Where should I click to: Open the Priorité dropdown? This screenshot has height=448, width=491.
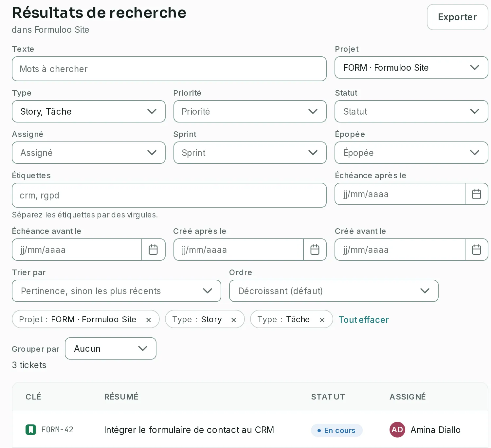coord(250,111)
